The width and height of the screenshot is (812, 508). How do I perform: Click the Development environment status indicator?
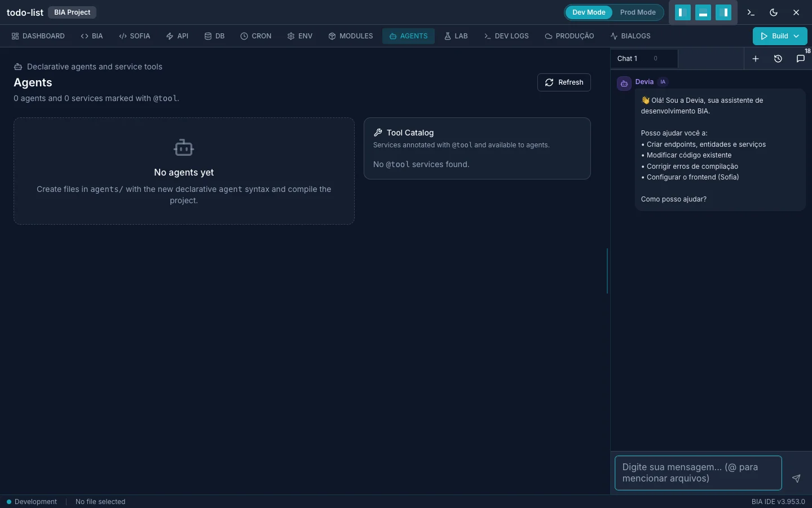coord(32,502)
